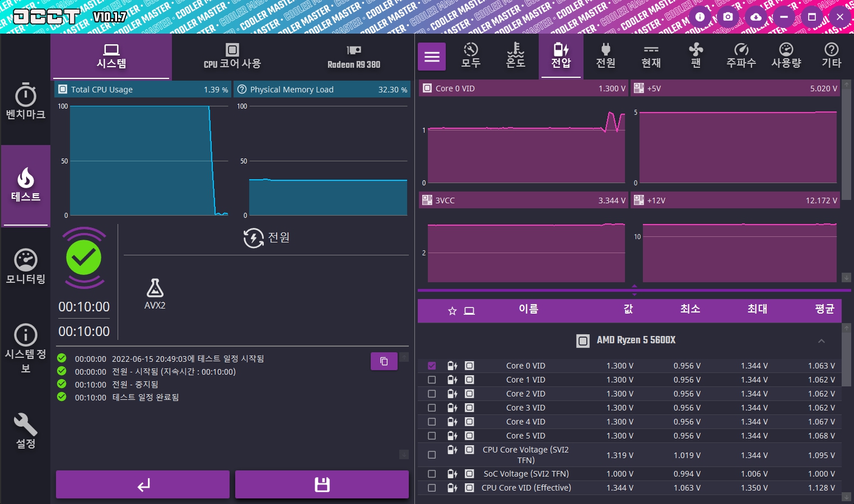Open the hamburger menu in monitoring panel
The width and height of the screenshot is (854, 504).
coord(432,57)
